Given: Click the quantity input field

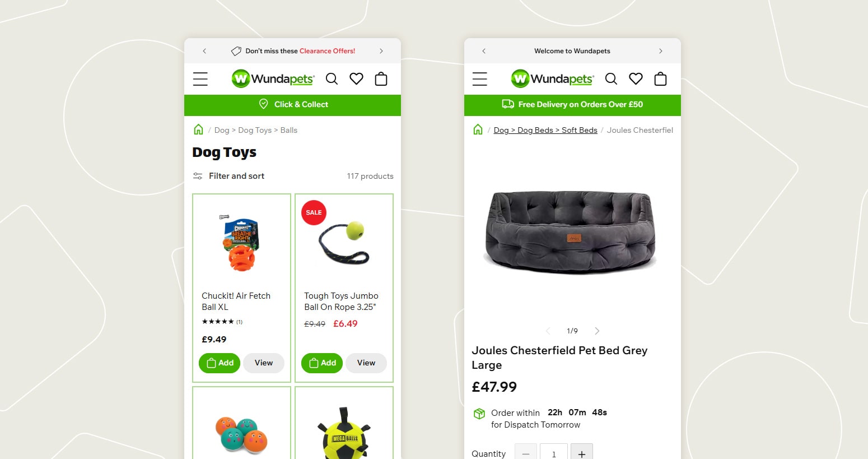Looking at the screenshot, I should (554, 453).
